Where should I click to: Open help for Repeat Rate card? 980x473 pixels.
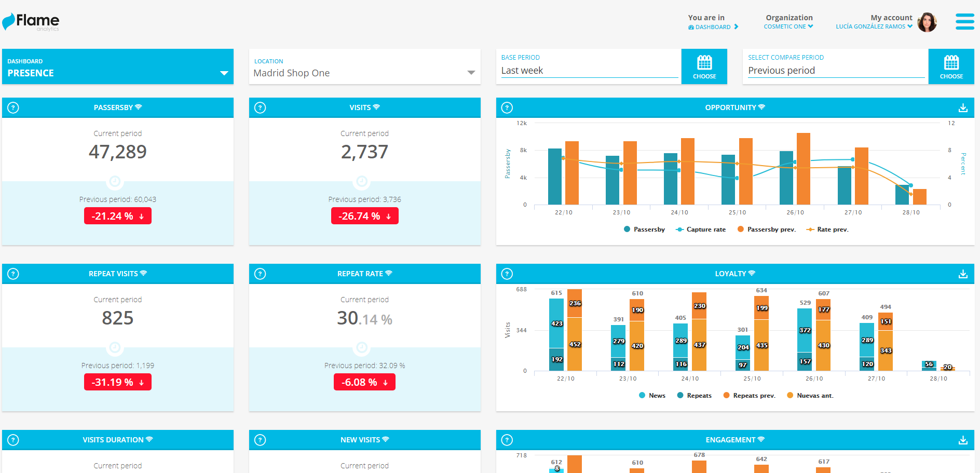[261, 274]
